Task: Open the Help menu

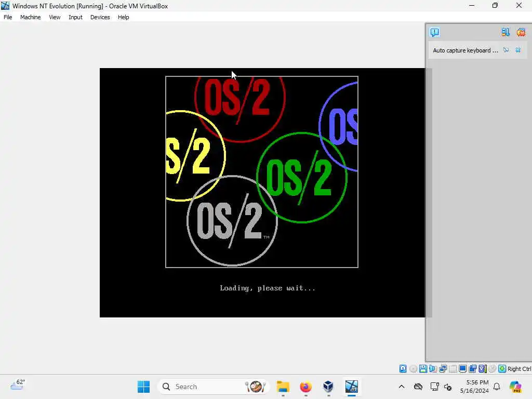Action: tap(124, 17)
